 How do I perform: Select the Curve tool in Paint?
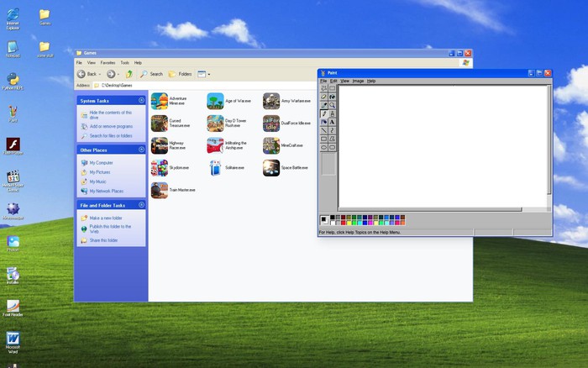tap(333, 130)
